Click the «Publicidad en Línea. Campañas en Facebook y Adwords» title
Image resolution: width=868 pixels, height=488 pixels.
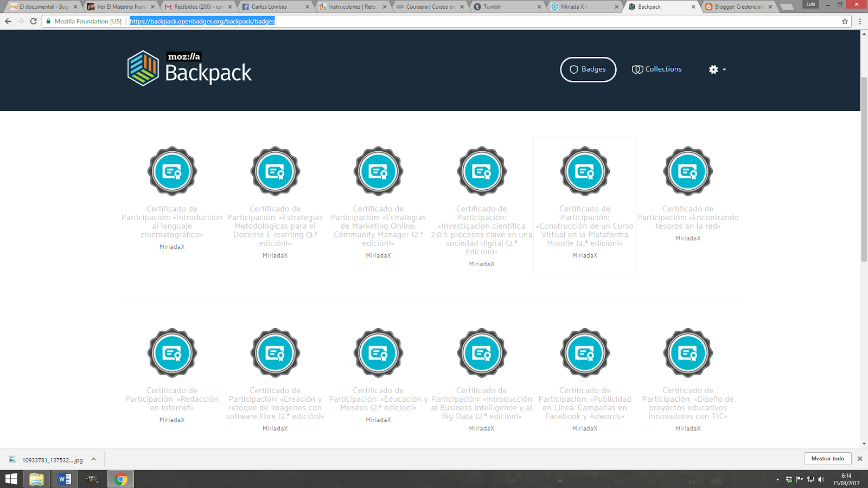(585, 403)
